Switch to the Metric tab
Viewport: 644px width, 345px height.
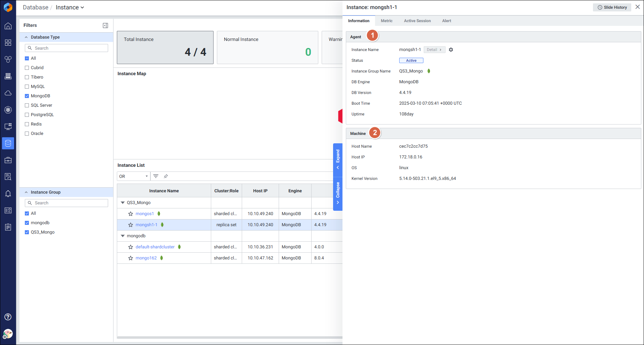tap(386, 21)
